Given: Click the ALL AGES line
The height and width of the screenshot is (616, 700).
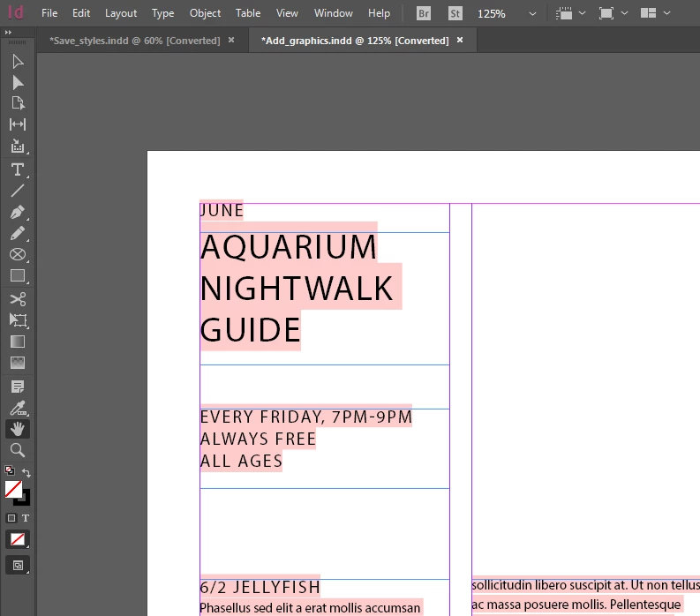Looking at the screenshot, I should [x=241, y=461].
